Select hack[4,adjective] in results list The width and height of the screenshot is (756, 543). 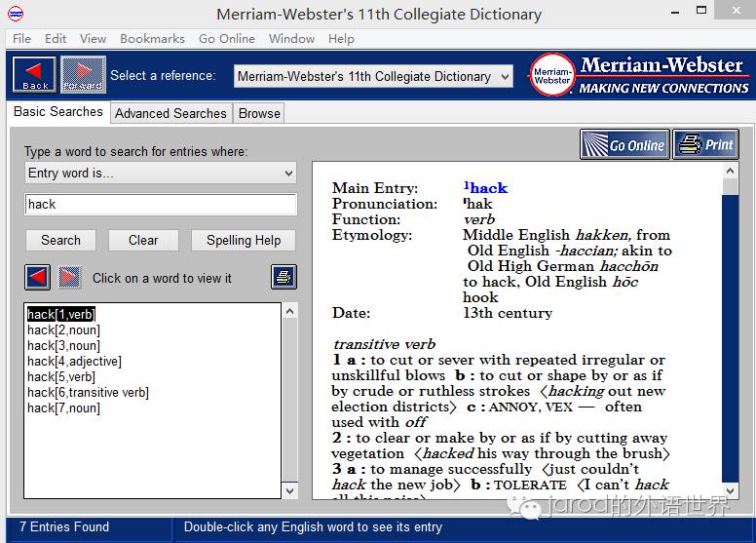(x=74, y=362)
